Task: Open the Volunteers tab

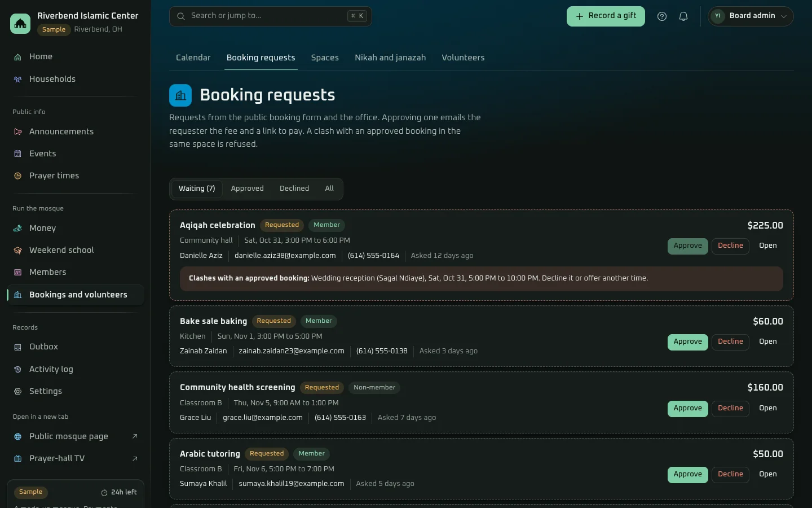Action: click(x=463, y=58)
